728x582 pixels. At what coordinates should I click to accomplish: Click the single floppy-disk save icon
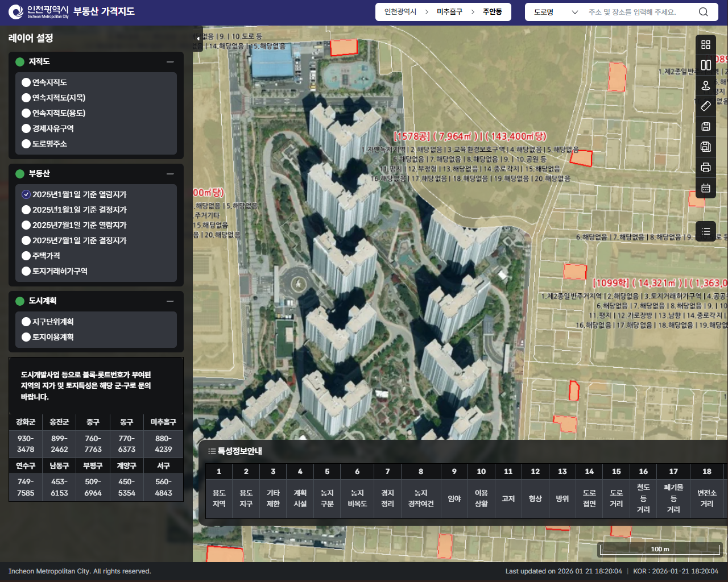[x=706, y=127]
